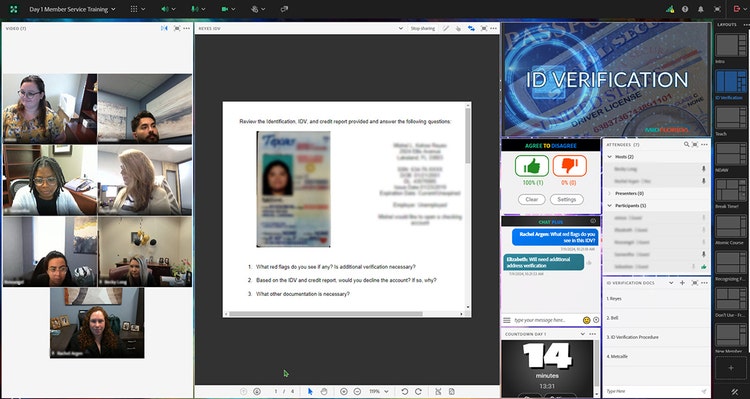750x399 pixels.
Task: Zoom out on the shared document
Action: pos(357,391)
